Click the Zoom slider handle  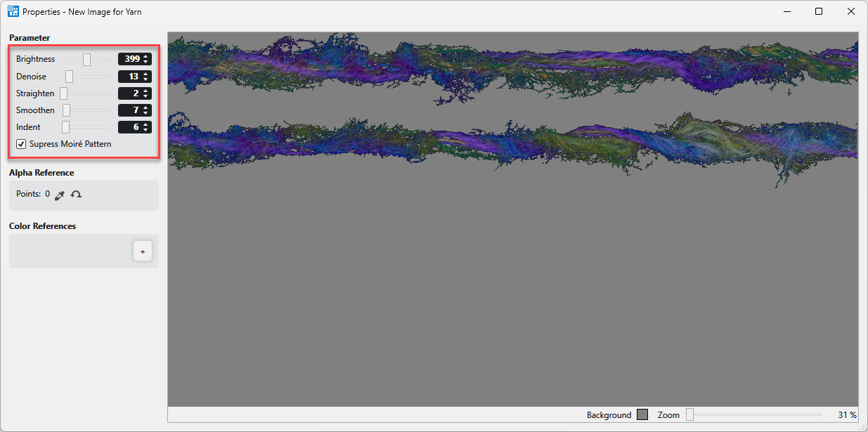(690, 414)
